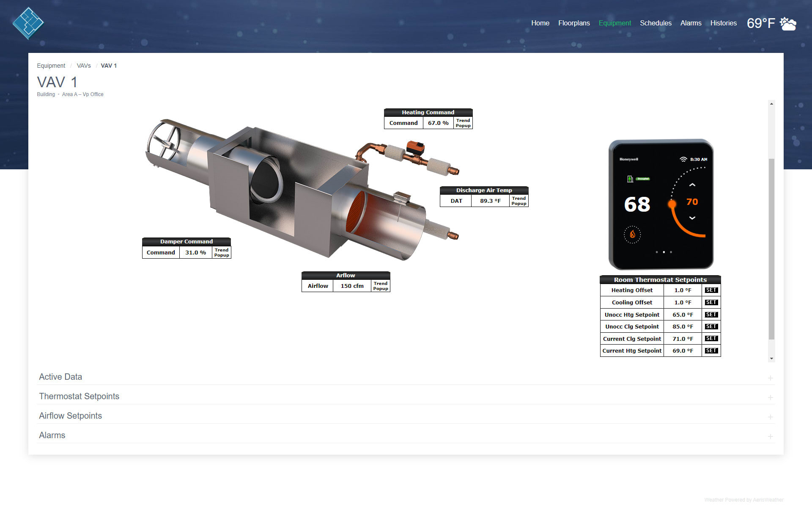The image size is (812, 508).
Task: Click SET for Current Htg Setpoint
Action: tap(711, 351)
